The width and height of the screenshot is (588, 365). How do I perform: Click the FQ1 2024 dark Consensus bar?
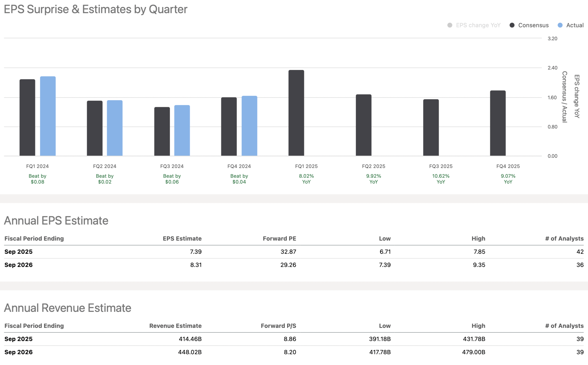[x=27, y=118]
